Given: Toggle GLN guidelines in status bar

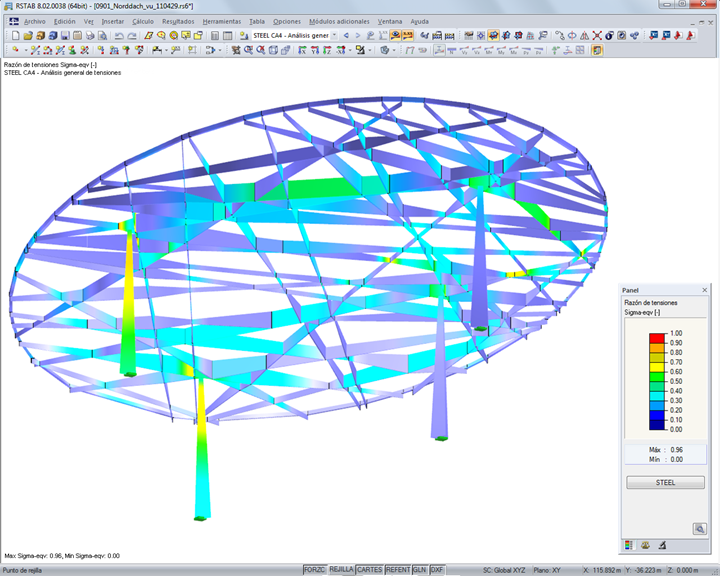Looking at the screenshot, I should [420, 570].
